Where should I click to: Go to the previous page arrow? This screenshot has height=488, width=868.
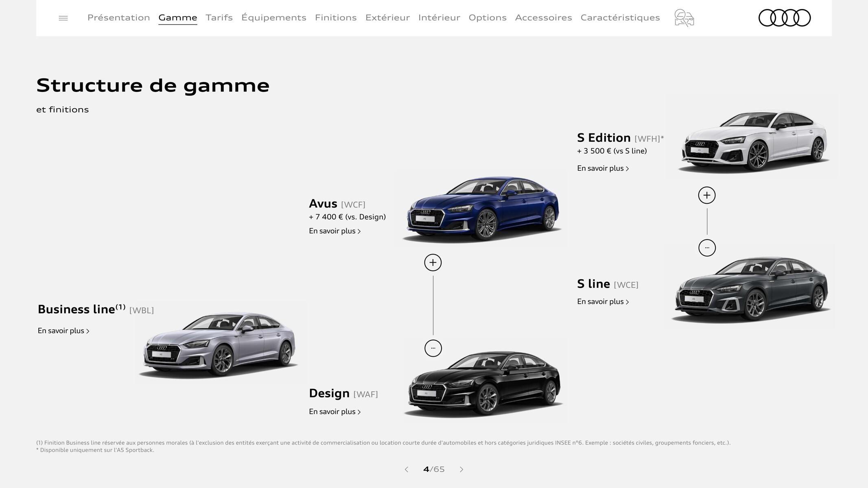point(406,469)
